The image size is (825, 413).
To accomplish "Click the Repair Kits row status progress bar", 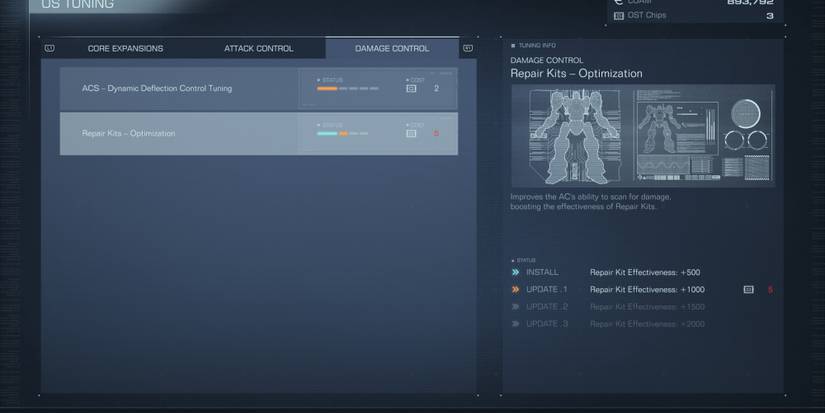I will 343,134.
